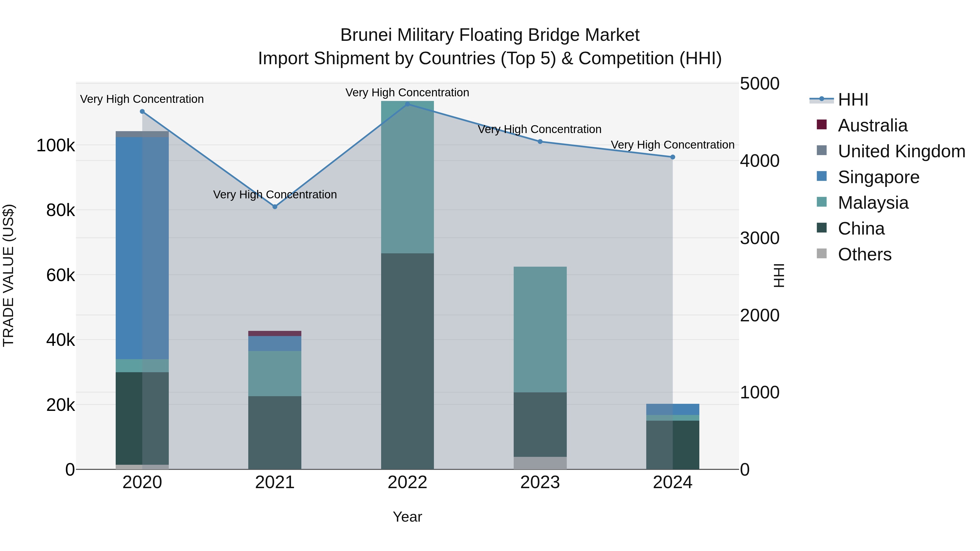Click the Singapore legend color swatch

(822, 176)
